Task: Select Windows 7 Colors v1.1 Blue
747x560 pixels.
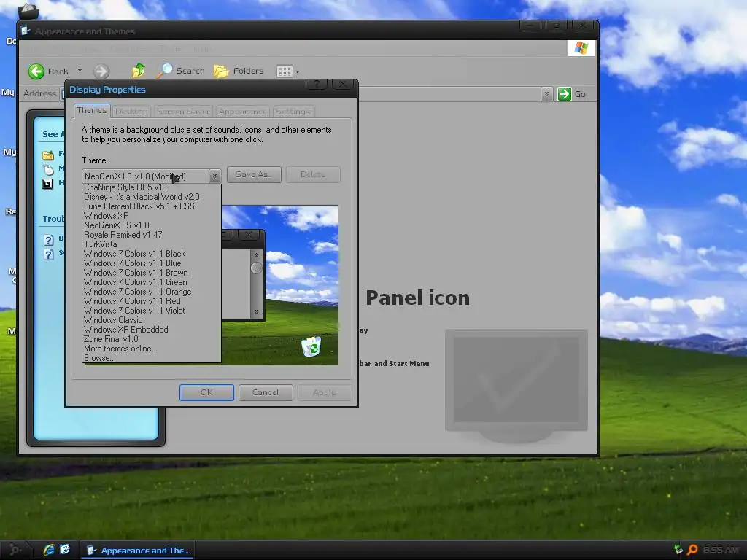Action: 152,263
